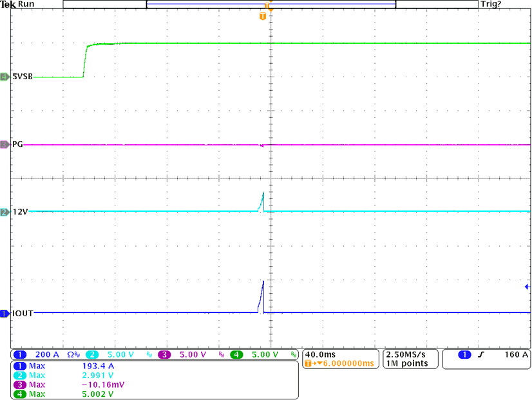
Task: Click channel 2 badge in scale readout
Action: pos(92,354)
